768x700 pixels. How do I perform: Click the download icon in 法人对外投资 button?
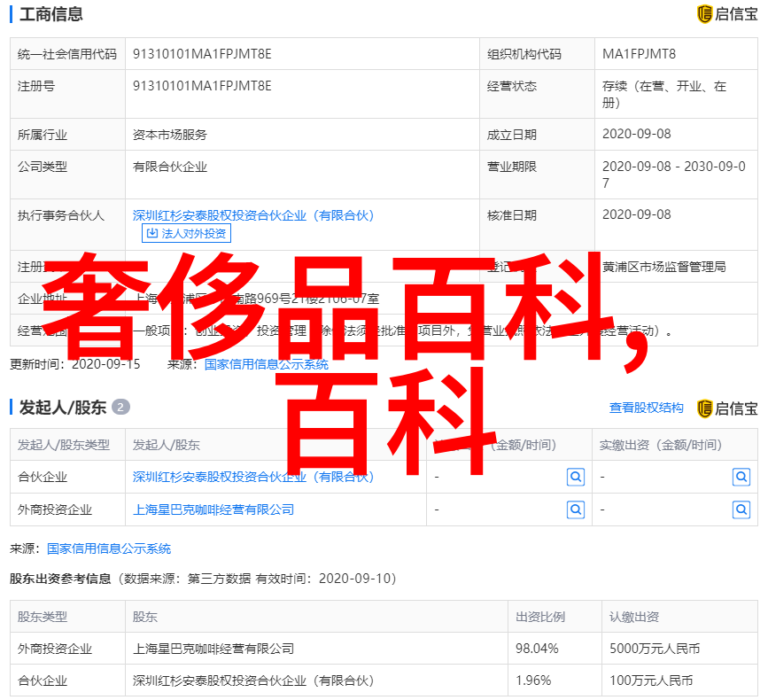point(152,233)
